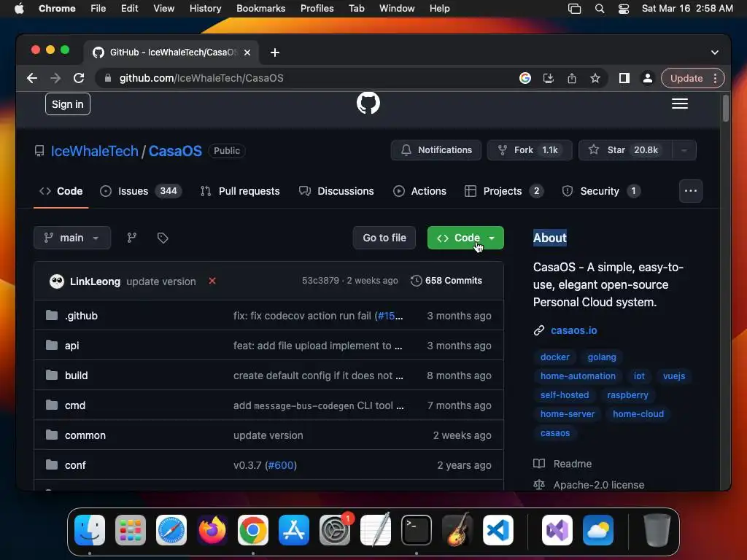Viewport: 747px width, 560px height.
Task: Open the Discussions tab
Action: point(336,191)
